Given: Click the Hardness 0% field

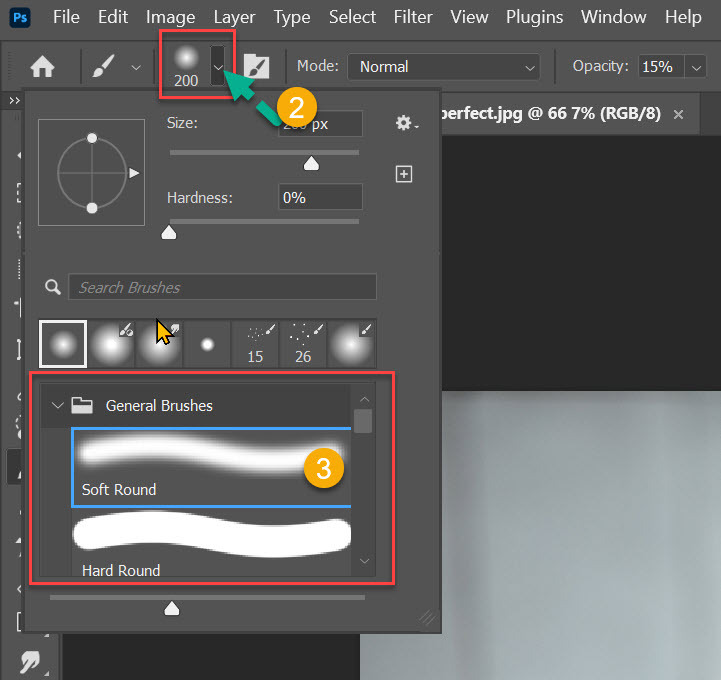Looking at the screenshot, I should tap(320, 198).
